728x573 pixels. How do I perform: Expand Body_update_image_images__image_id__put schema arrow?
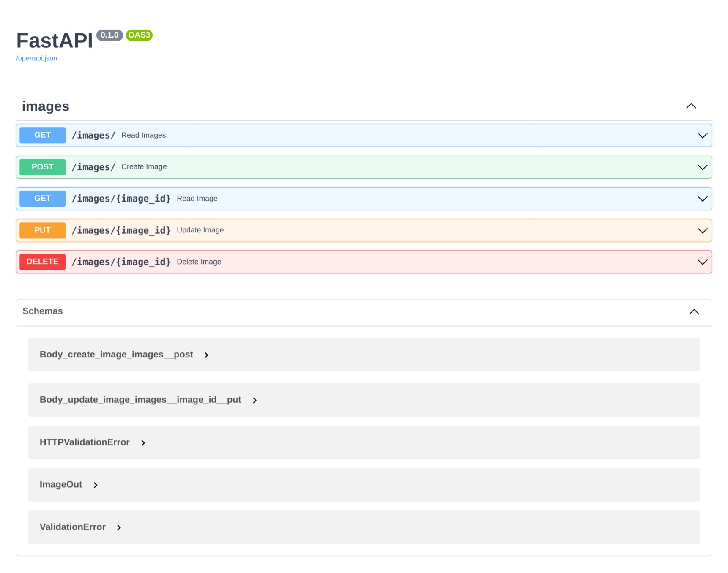click(255, 400)
